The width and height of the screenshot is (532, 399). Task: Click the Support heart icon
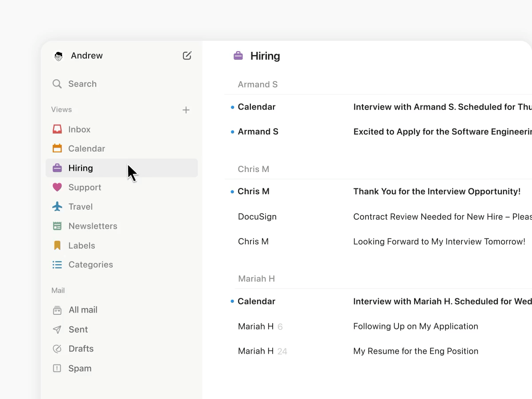click(x=57, y=187)
